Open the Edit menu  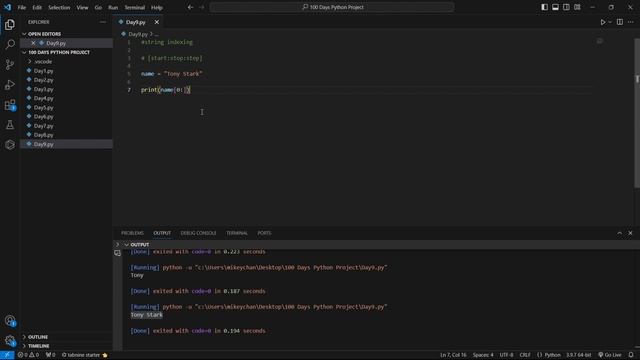37,7
